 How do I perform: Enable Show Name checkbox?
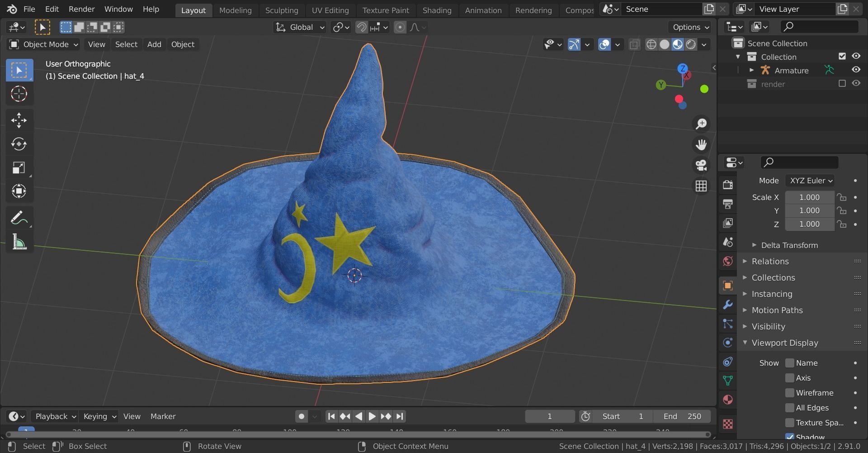(790, 363)
